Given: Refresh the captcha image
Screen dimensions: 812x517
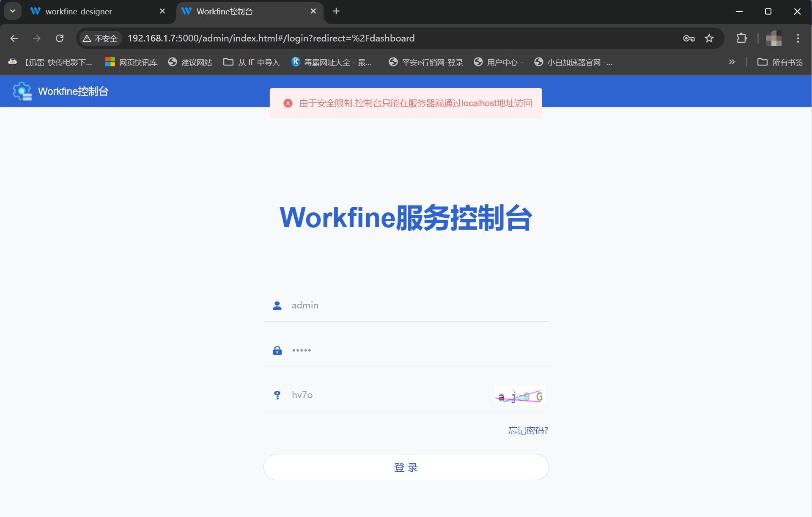Looking at the screenshot, I should (520, 396).
